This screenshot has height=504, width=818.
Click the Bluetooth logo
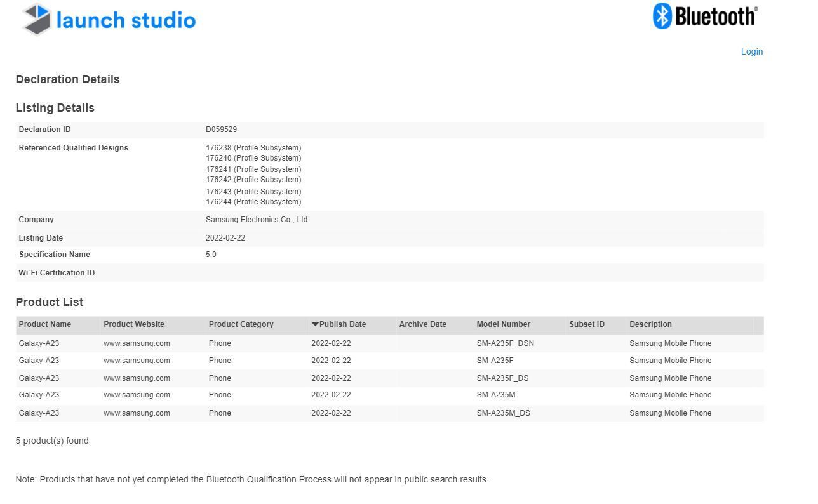tap(705, 17)
